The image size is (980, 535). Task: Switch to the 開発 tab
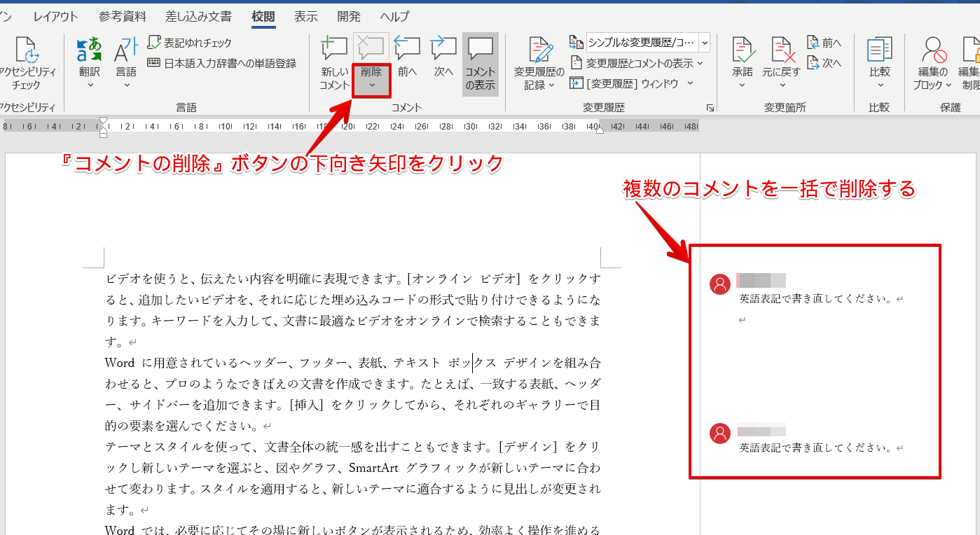349,16
